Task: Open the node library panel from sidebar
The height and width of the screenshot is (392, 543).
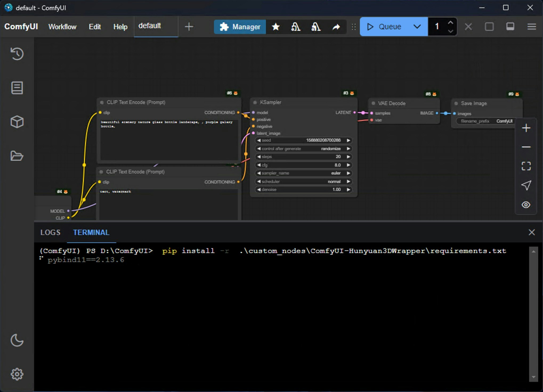Action: pyautogui.click(x=17, y=88)
